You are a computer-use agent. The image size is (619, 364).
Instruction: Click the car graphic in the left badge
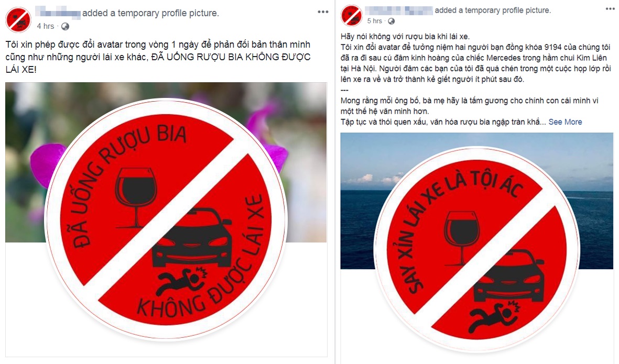point(192,238)
